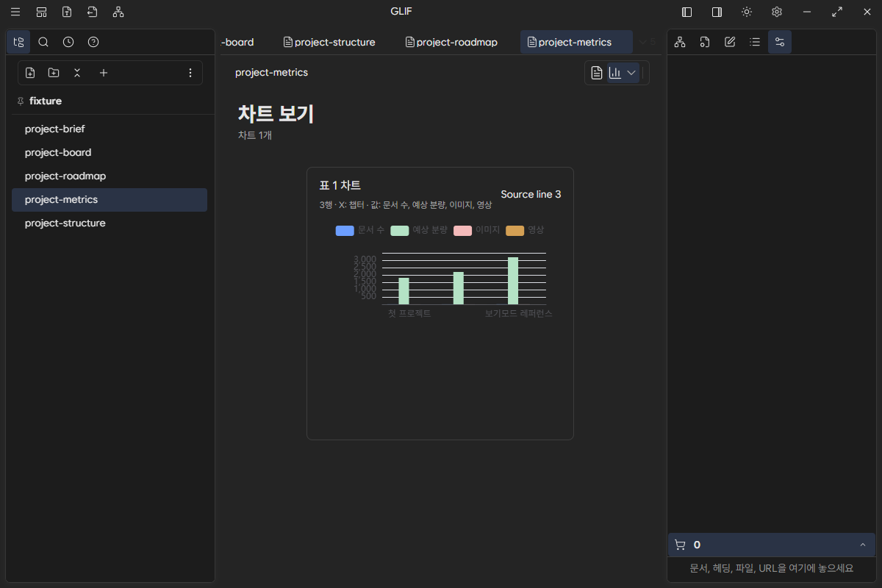Switch to document view mode icon
Image resolution: width=882 pixels, height=588 pixels.
tap(597, 73)
